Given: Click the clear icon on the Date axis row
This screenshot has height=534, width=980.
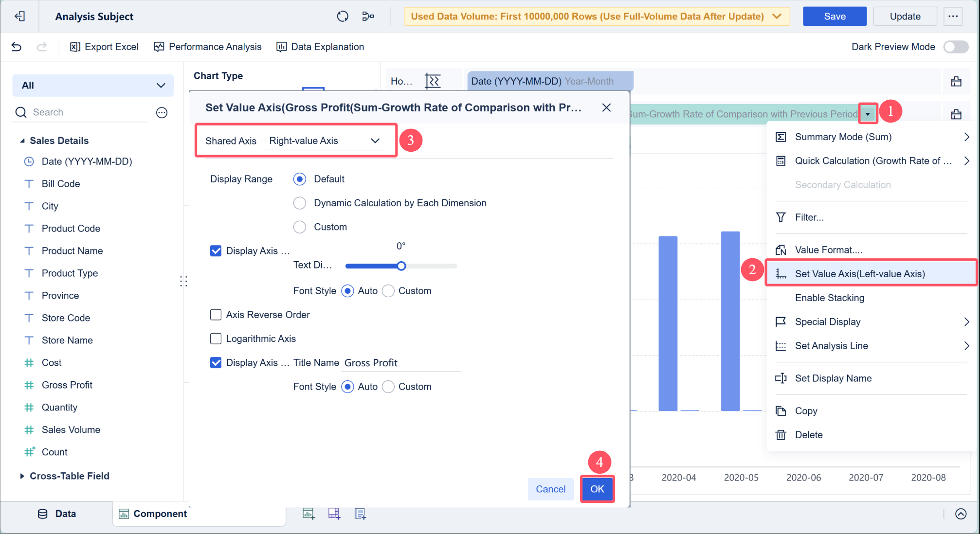Looking at the screenshot, I should tap(956, 81).
